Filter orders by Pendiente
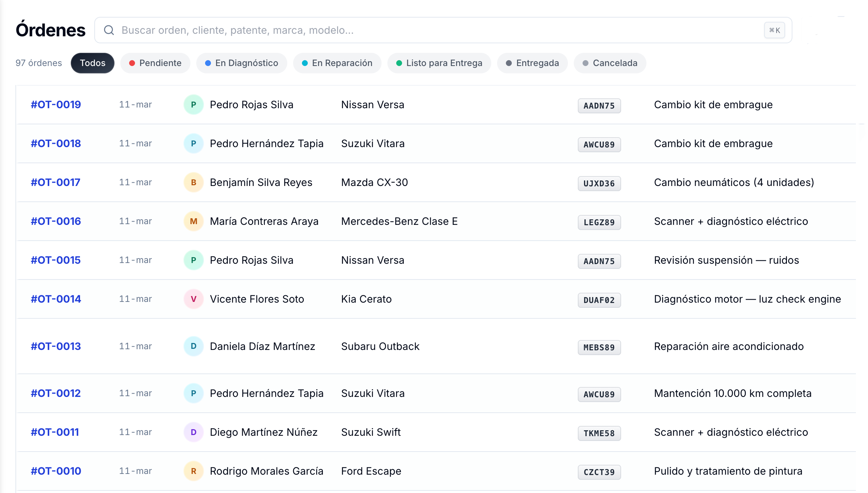 click(x=155, y=63)
